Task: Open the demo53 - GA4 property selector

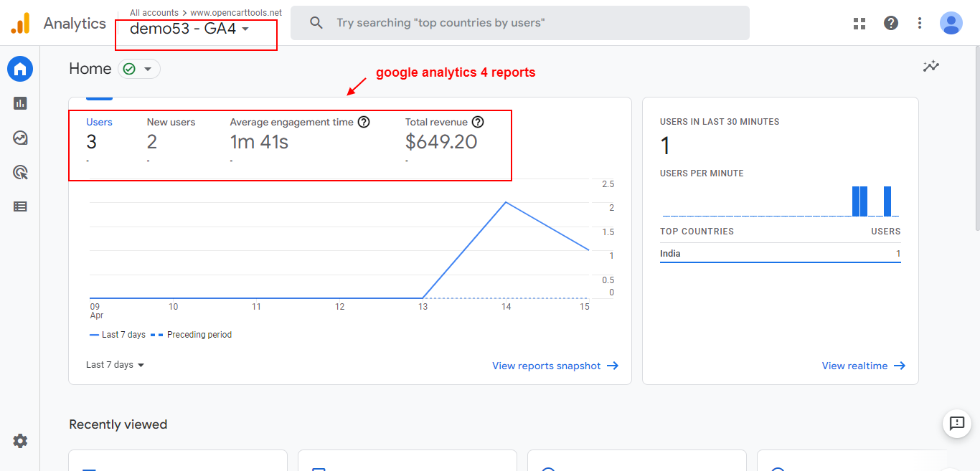Action: (x=190, y=29)
